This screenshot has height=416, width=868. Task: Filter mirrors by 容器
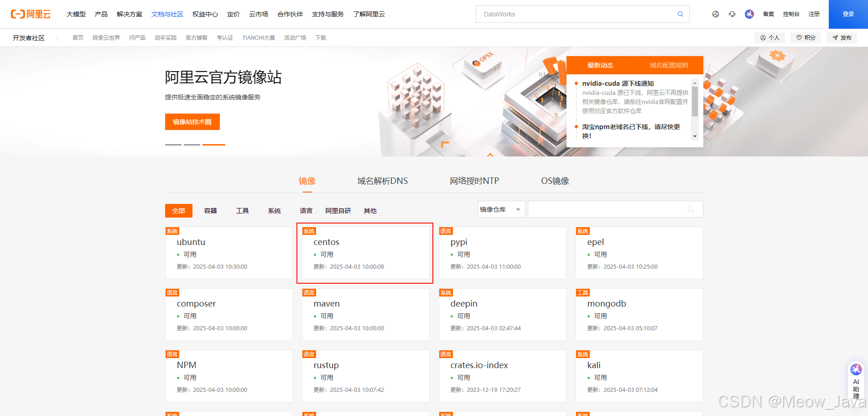coord(211,211)
